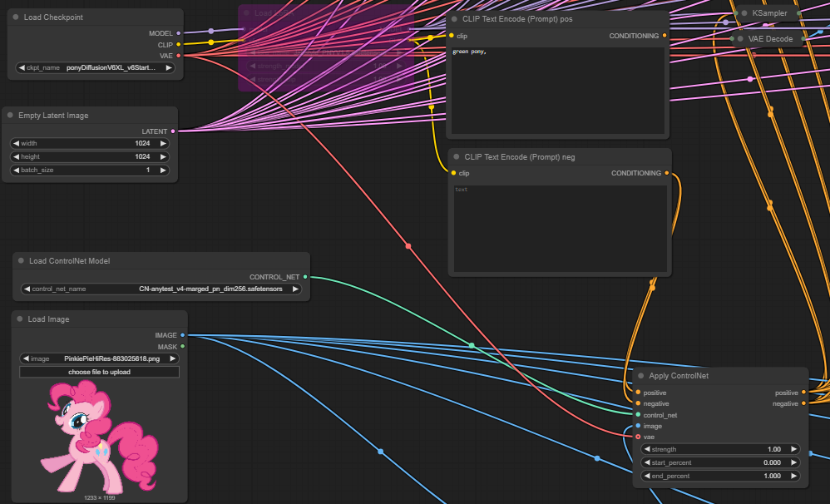
Task: Increase end_percent with its right arrow
Action: tap(794, 476)
